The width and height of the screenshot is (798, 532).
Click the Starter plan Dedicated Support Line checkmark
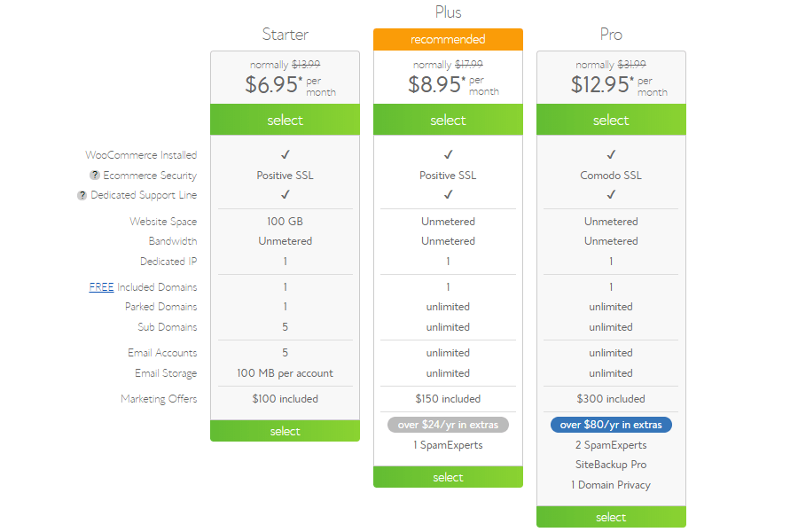pyautogui.click(x=285, y=194)
